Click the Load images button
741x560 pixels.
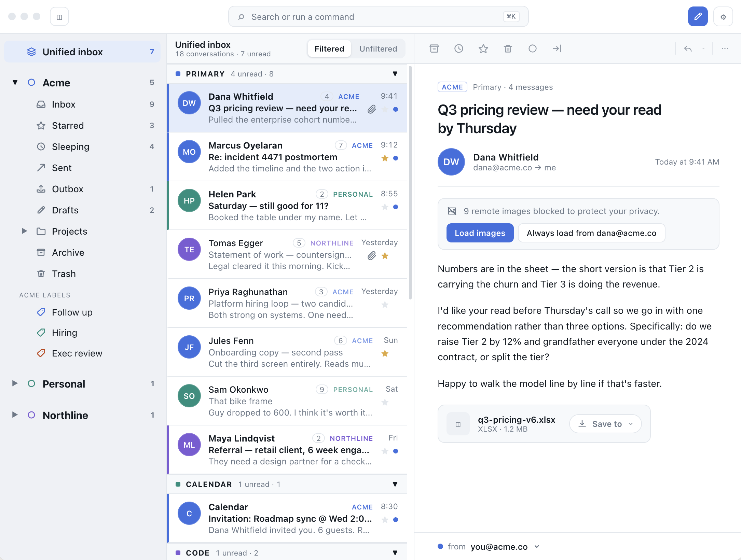coord(480,233)
